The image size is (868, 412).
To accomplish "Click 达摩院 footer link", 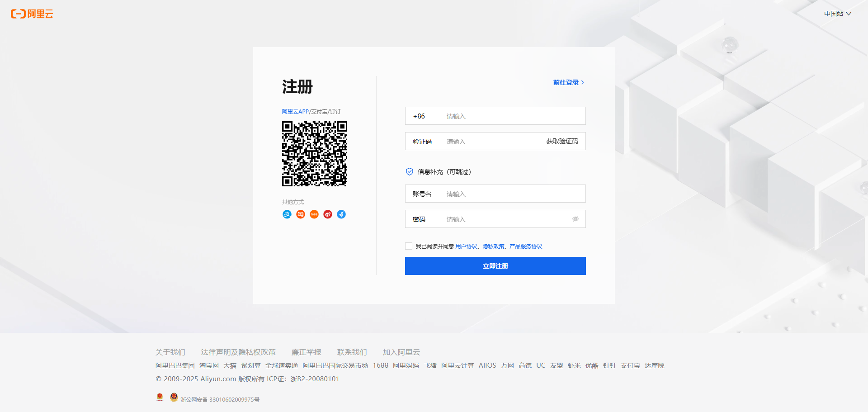I will coord(655,365).
